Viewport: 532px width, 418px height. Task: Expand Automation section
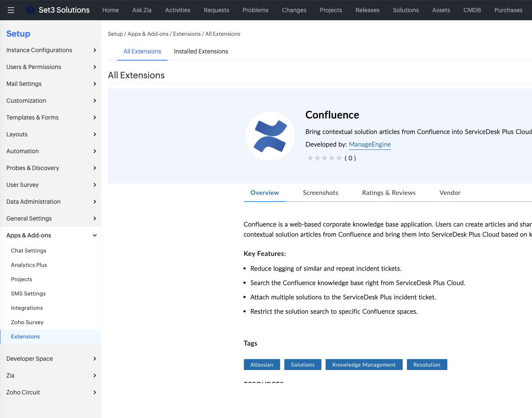pyautogui.click(x=51, y=151)
